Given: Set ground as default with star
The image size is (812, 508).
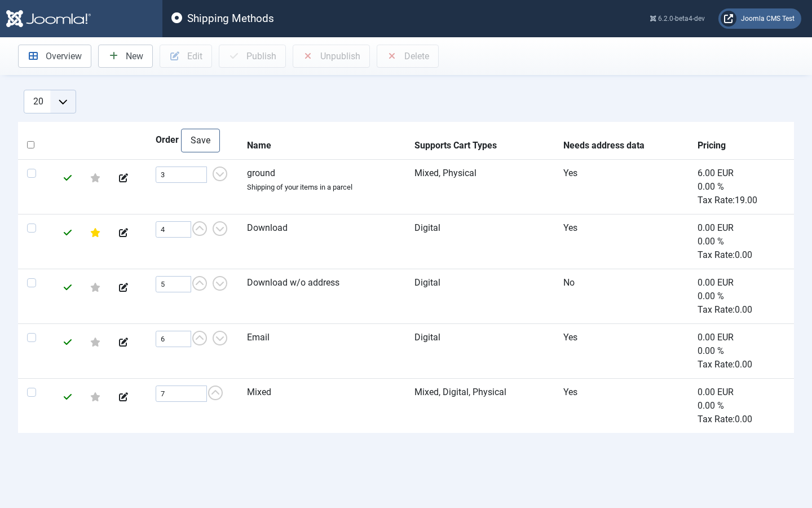Looking at the screenshot, I should coord(95,178).
